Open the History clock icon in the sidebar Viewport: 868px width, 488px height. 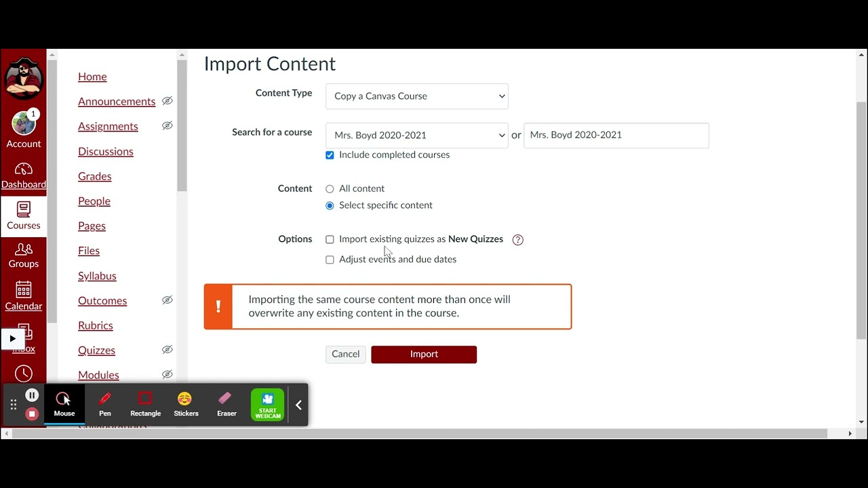pyautogui.click(x=24, y=373)
